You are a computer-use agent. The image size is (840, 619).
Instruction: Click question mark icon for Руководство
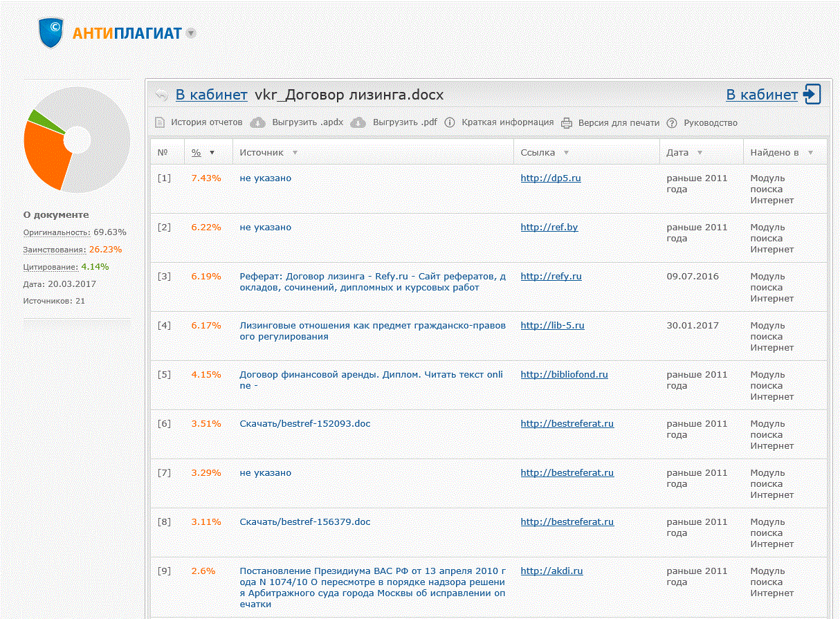pos(672,123)
